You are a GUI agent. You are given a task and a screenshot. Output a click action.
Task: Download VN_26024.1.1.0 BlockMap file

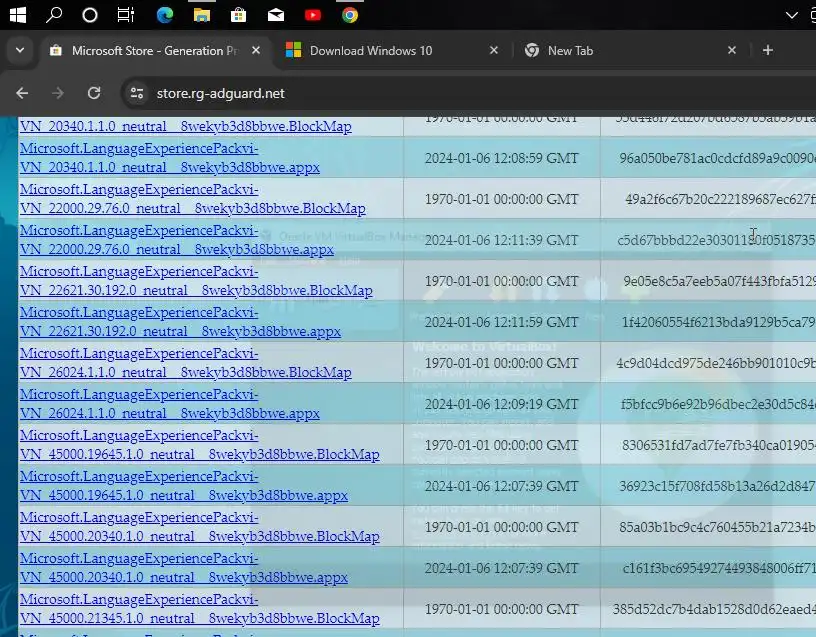coord(186,363)
